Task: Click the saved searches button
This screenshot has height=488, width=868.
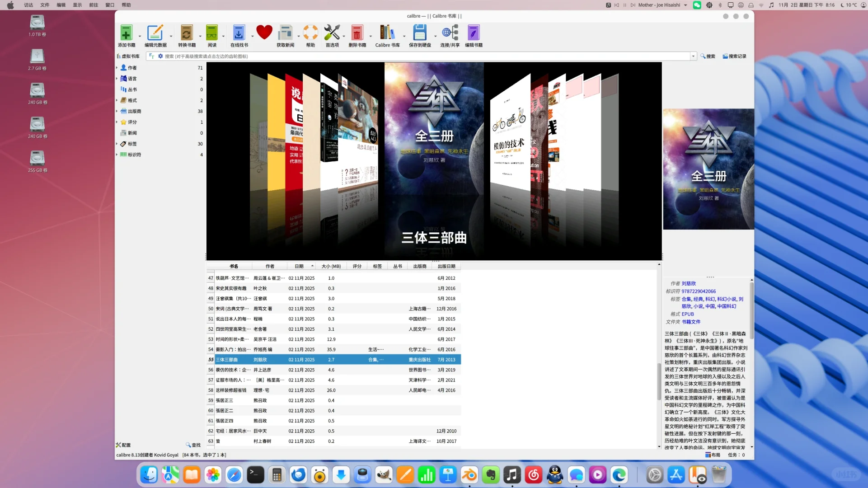Action: (734, 56)
